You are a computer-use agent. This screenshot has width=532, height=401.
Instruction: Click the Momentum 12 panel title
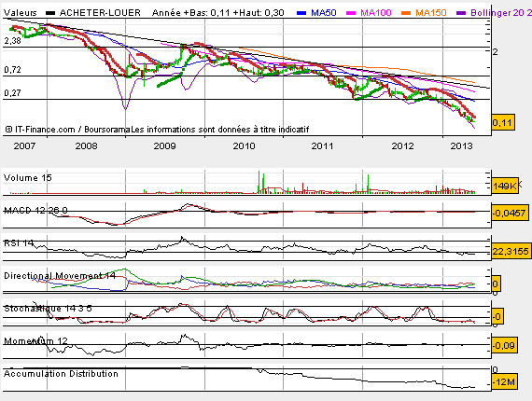[35, 341]
